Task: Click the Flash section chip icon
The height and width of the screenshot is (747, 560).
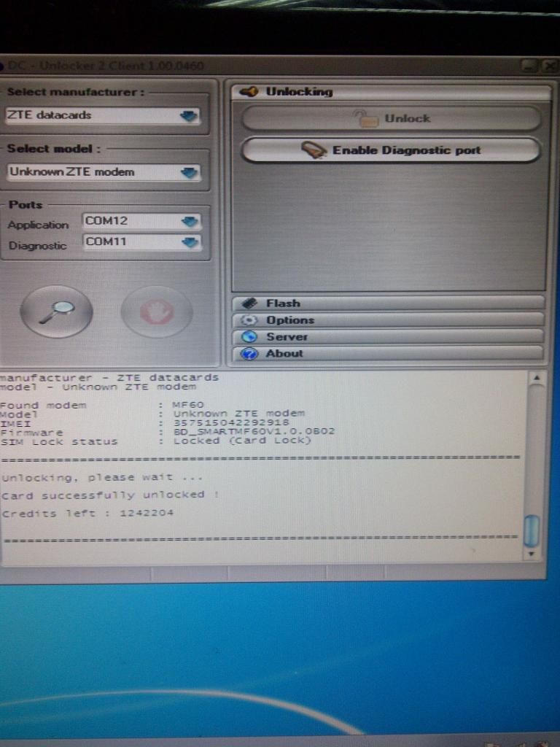Action: 249,303
